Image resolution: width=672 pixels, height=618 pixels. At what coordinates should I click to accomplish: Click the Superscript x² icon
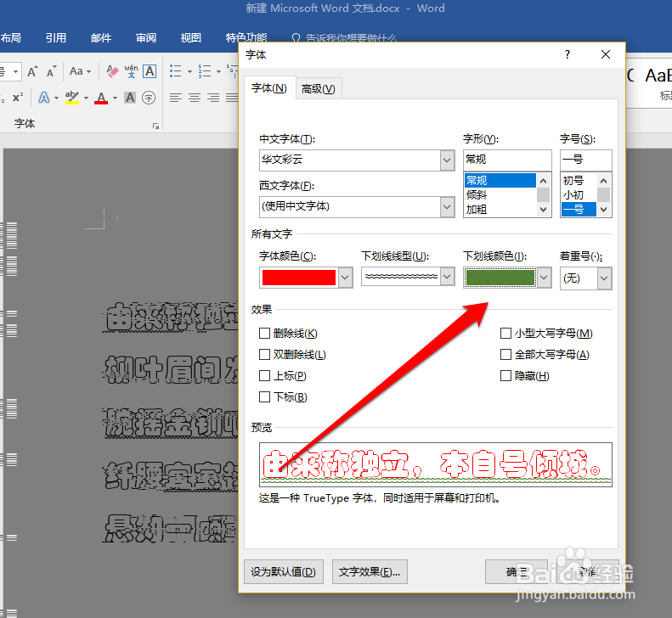click(18, 98)
